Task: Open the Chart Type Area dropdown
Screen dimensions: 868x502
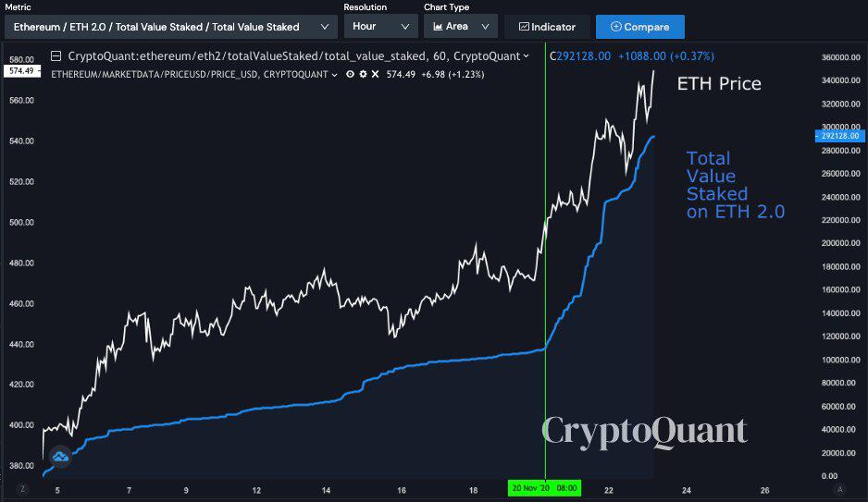Action: pos(461,27)
